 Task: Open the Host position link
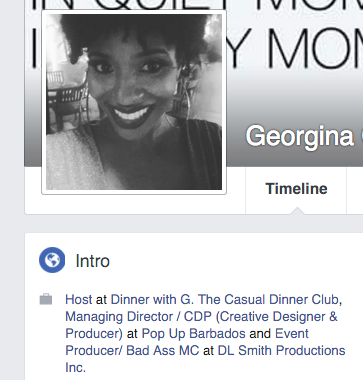[79, 299]
